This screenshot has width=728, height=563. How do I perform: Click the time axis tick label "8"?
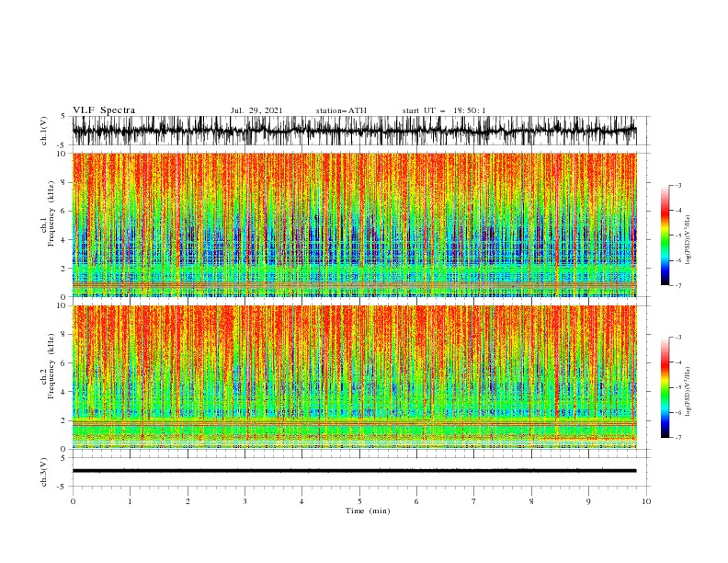click(531, 501)
